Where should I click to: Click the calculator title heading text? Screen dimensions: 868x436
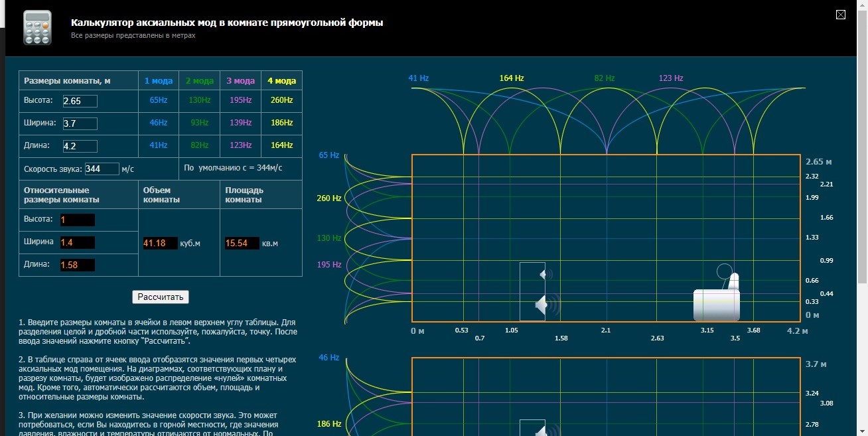[x=227, y=23]
